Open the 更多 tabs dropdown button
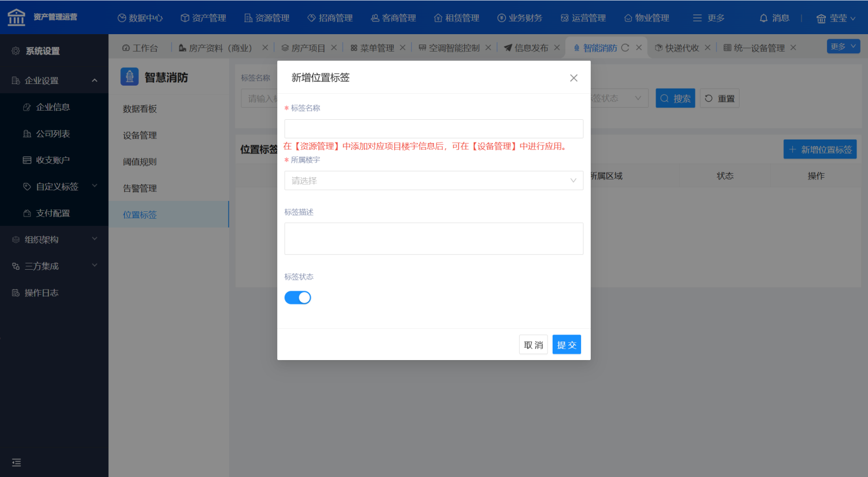 843,46
